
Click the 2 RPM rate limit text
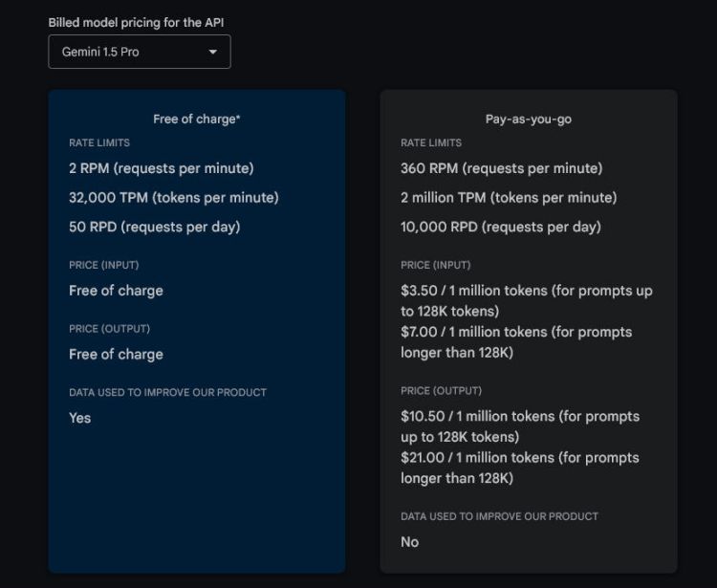[x=162, y=168]
